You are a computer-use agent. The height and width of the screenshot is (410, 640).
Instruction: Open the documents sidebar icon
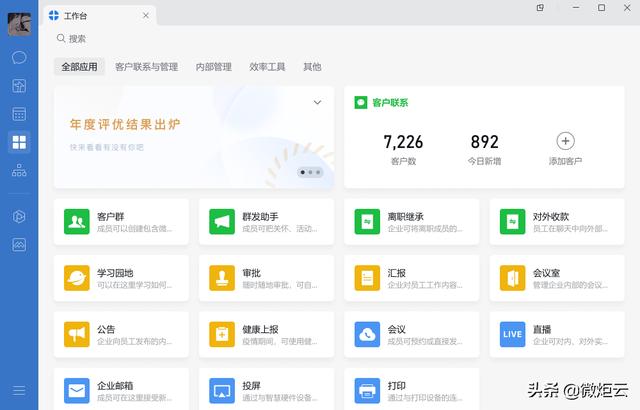19,86
